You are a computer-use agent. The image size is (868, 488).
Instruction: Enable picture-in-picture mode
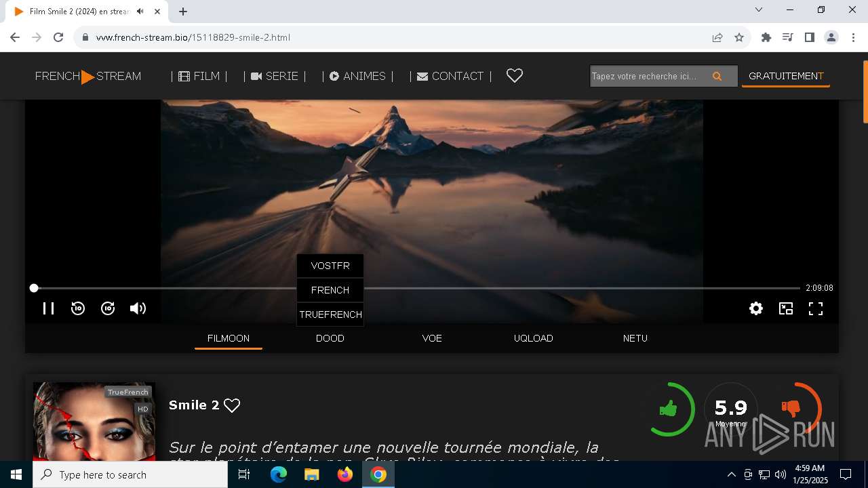tap(786, 308)
